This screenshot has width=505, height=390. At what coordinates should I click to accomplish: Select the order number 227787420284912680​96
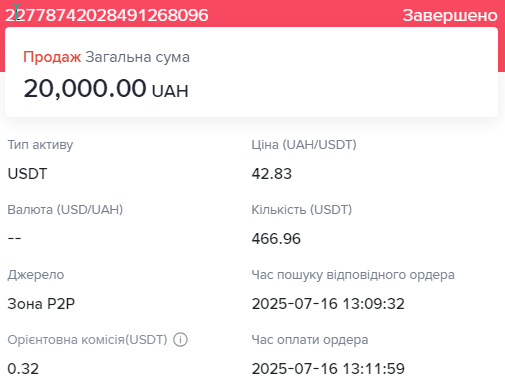tap(107, 15)
